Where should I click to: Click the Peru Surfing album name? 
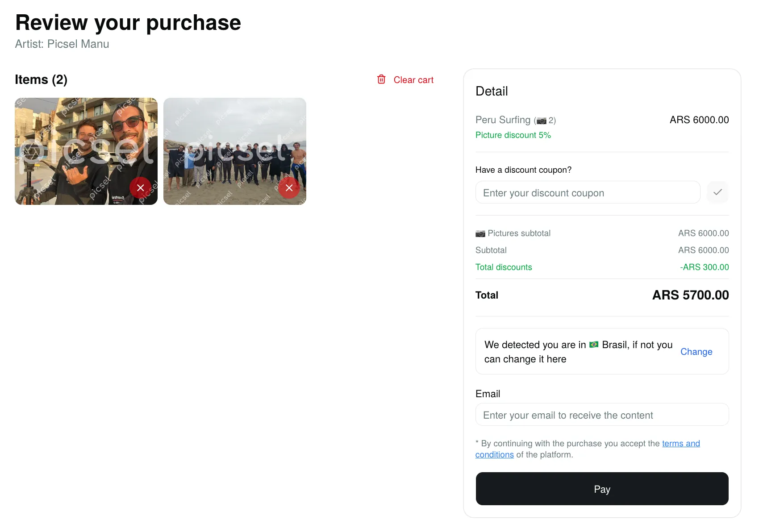click(x=503, y=120)
